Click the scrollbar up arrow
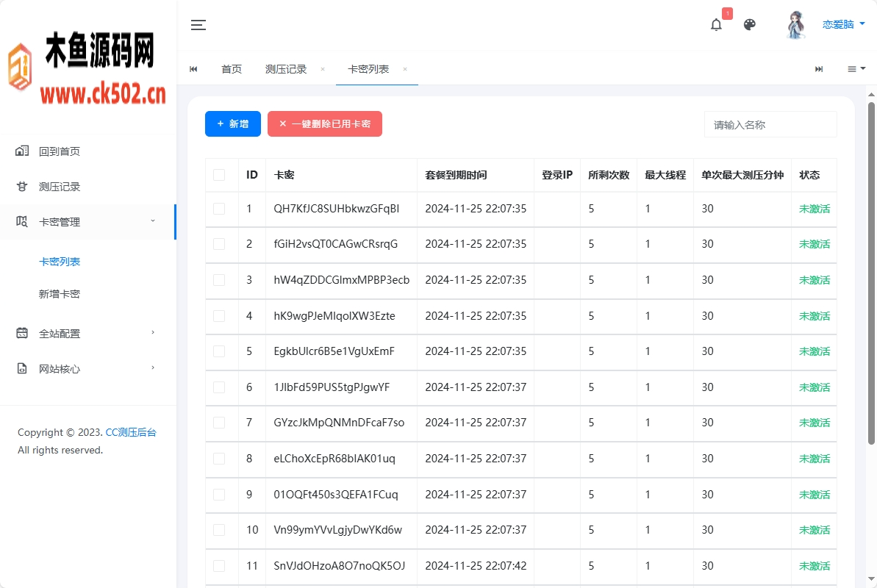This screenshot has width=877, height=588. pyautogui.click(x=871, y=94)
